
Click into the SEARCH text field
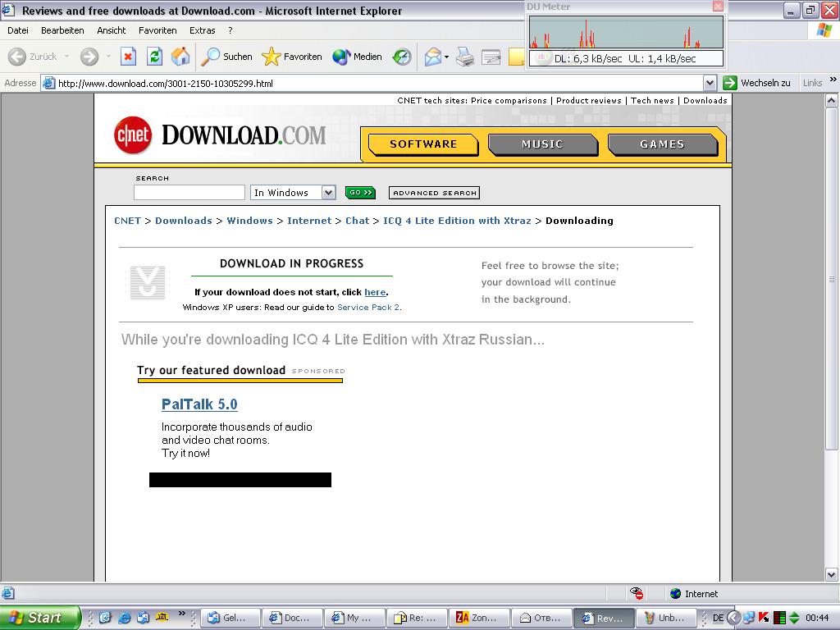[189, 192]
